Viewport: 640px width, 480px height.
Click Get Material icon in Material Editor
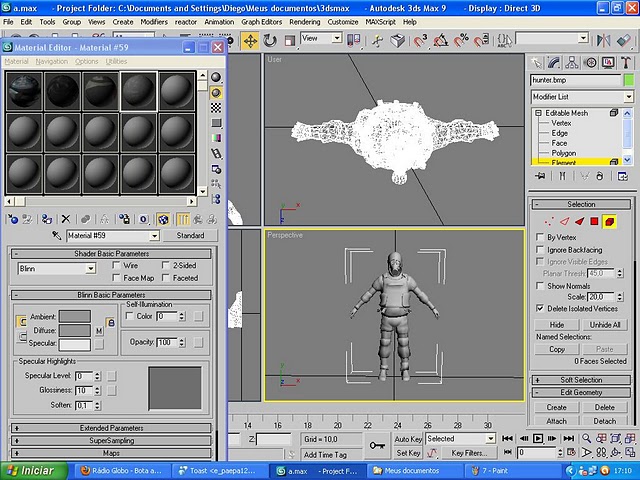tap(13, 220)
